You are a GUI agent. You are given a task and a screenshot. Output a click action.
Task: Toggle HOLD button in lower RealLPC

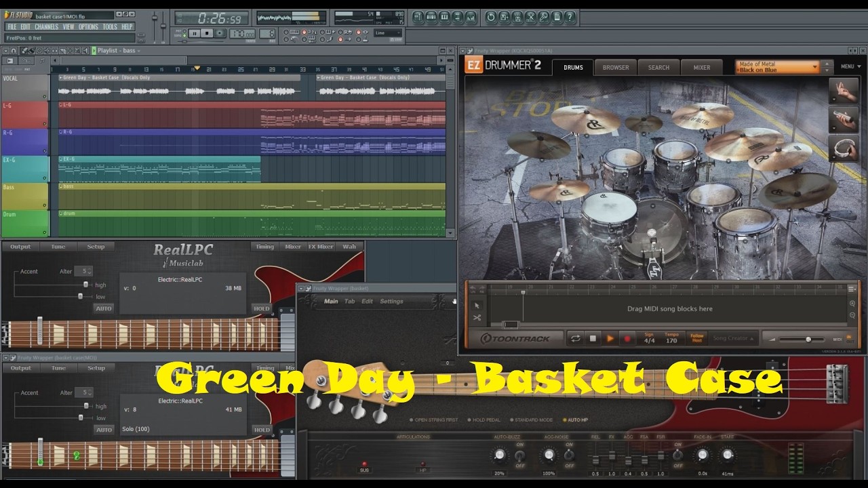point(262,430)
